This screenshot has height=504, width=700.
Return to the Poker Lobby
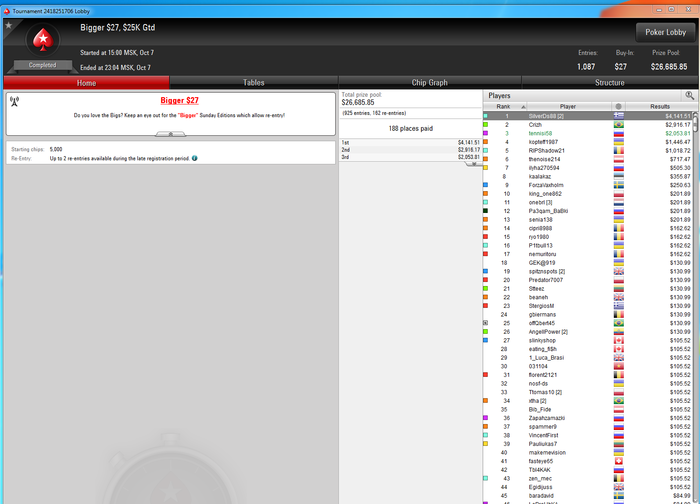click(665, 32)
